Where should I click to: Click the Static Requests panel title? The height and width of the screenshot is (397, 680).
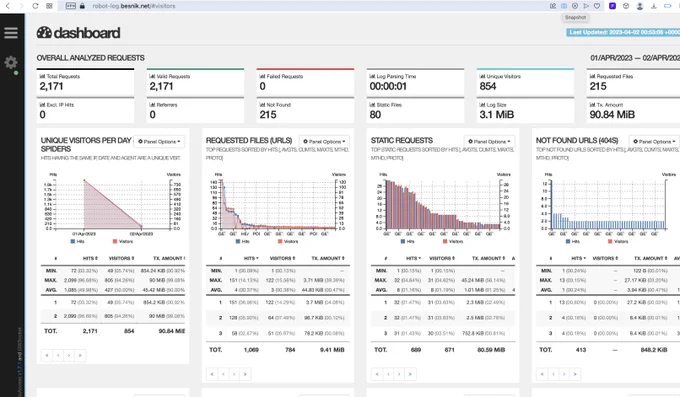point(402,141)
